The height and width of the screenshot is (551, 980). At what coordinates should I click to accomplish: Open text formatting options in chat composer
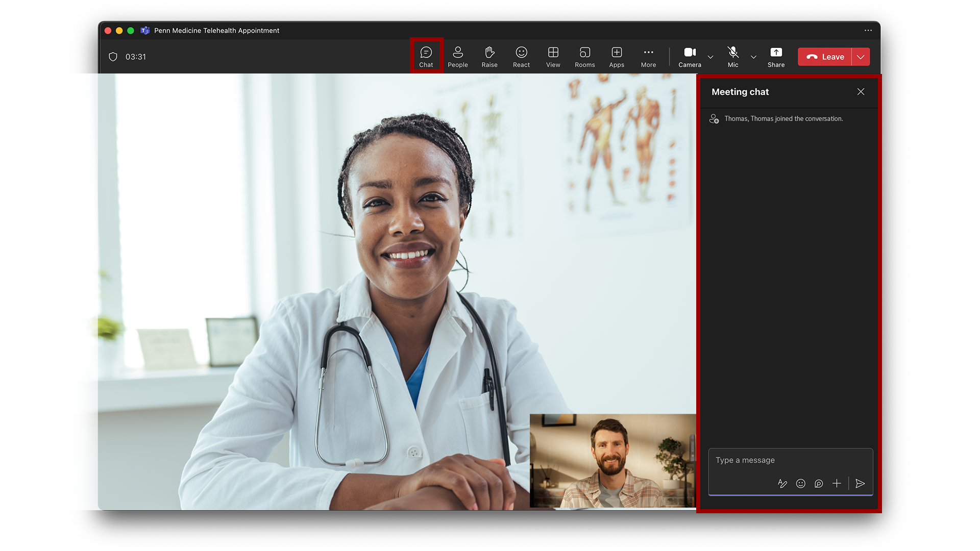click(x=782, y=483)
